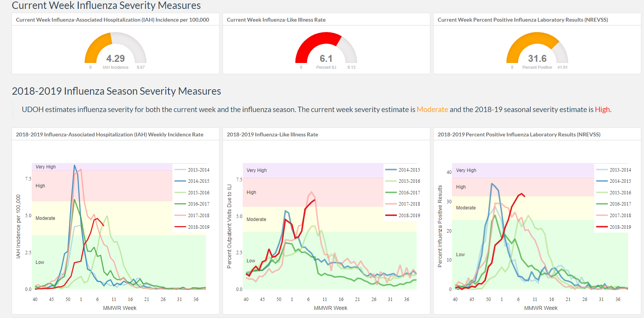The image size is (644, 318).
Task: Click the Current Week Influenza-Like Illness Rate title
Action: pyautogui.click(x=276, y=20)
